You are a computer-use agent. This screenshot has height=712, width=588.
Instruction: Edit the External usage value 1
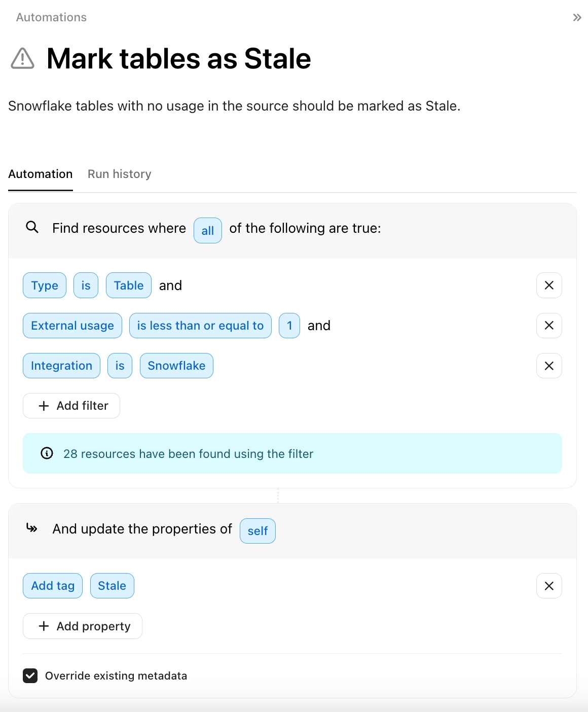(x=289, y=326)
